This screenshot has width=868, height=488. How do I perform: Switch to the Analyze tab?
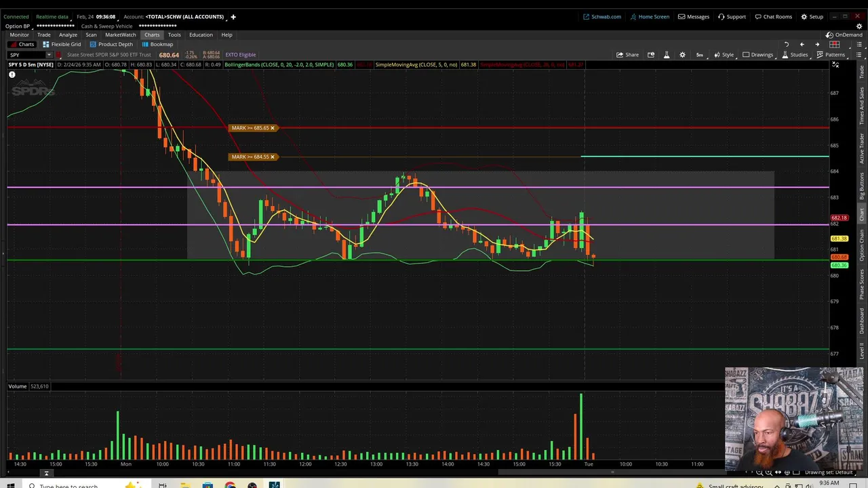point(68,35)
